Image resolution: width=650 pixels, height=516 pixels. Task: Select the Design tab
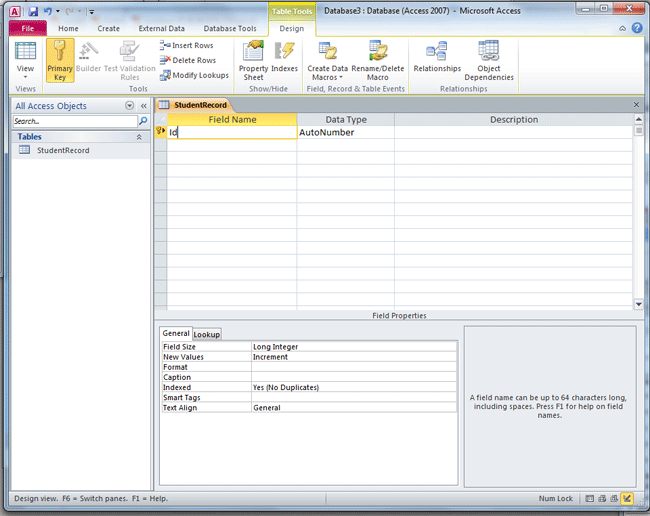tap(292, 29)
